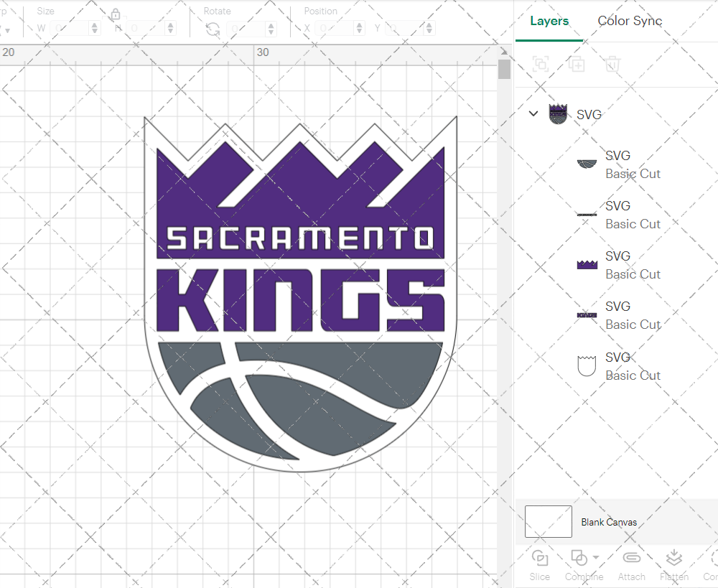Collapse the SVG group layer

(533, 113)
